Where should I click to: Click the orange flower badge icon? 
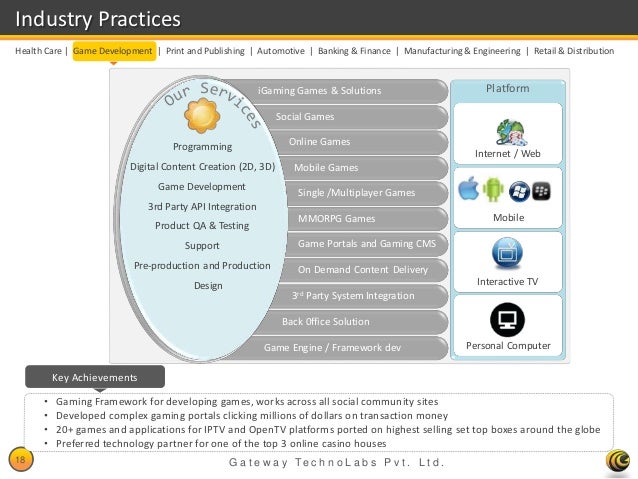coord(202,115)
